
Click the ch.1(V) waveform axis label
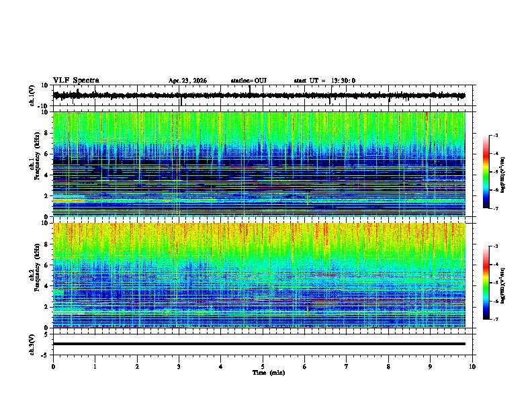click(32, 95)
